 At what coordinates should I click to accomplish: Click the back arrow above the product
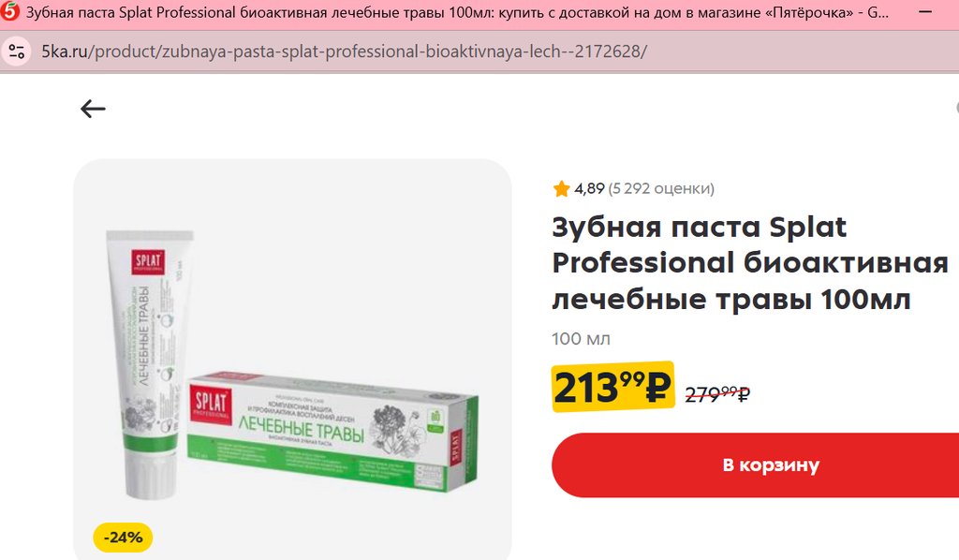93,109
